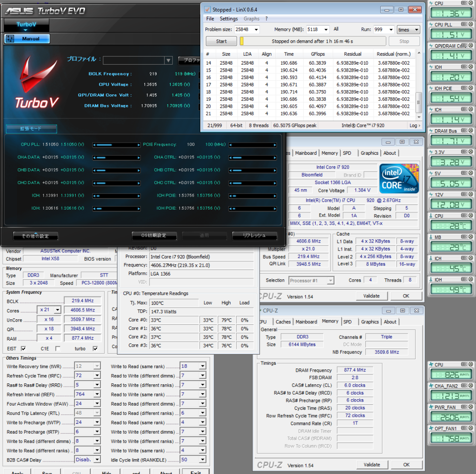Open the Memory (MiB) dropdown in LinX
The image size is (476, 474).
(326, 29)
